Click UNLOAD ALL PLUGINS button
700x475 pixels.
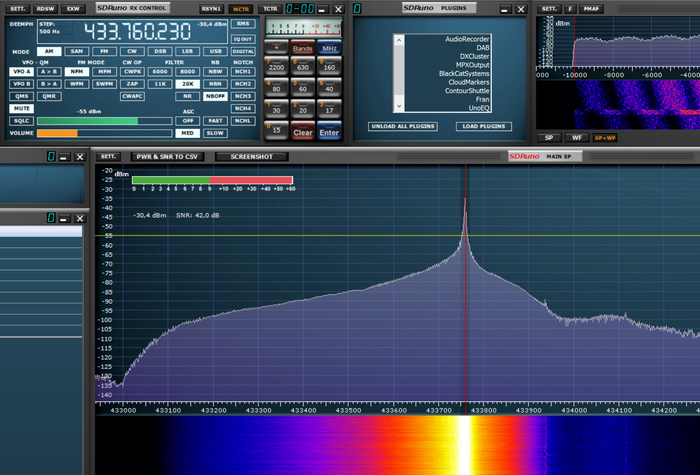[403, 126]
